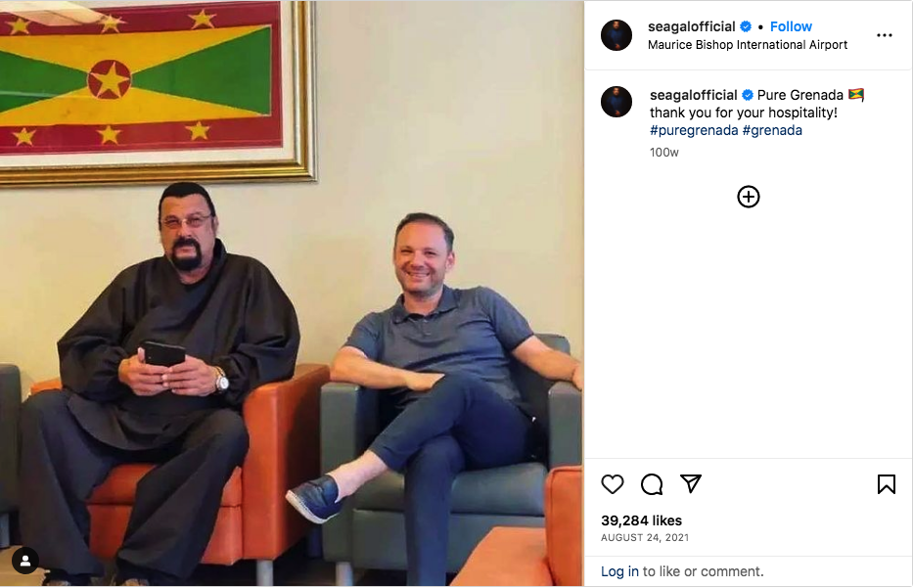
Task: Click the Log in link
Action: [x=619, y=571]
